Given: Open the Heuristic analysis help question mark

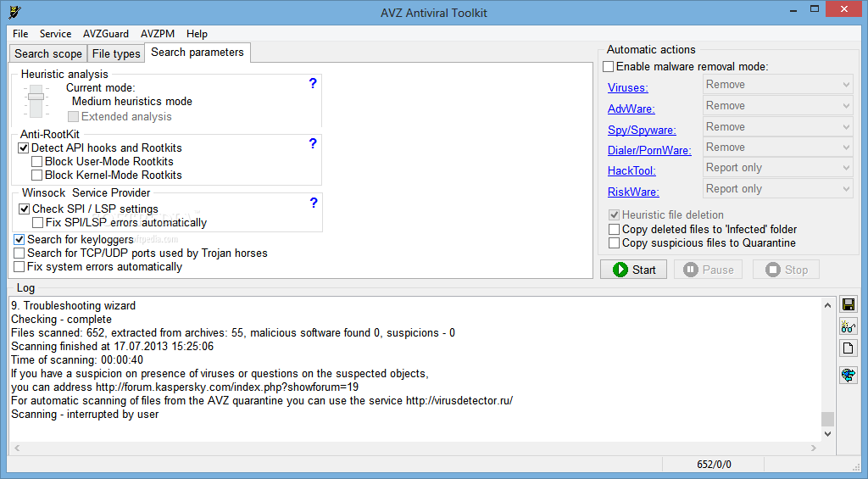Looking at the screenshot, I should pos(313,83).
